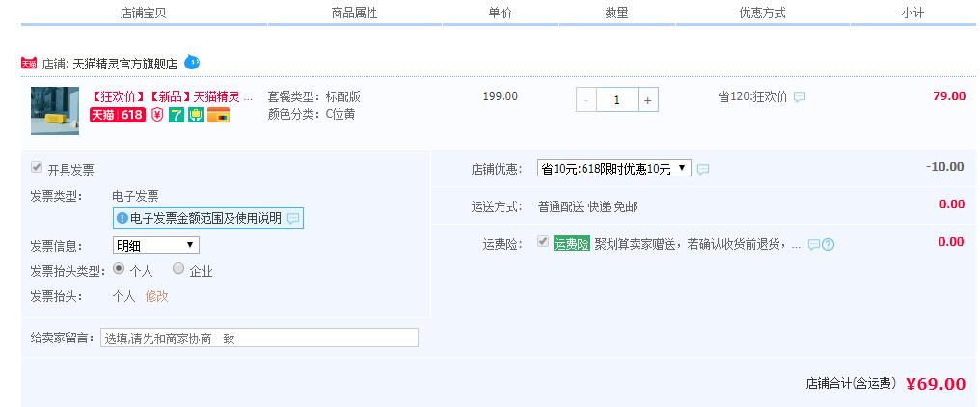Click the red 天猫 618 badge
This screenshot has height=407, width=980.
click(x=117, y=115)
